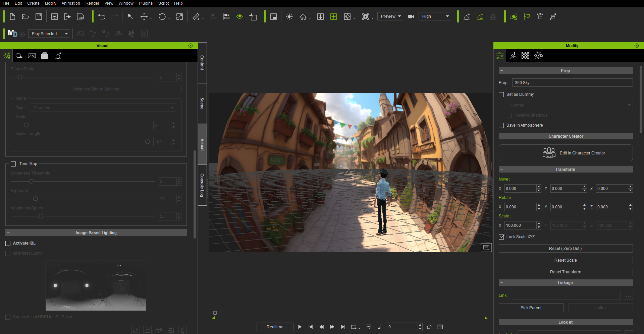Jump to end frame button
This screenshot has height=334, width=644.
343,327
